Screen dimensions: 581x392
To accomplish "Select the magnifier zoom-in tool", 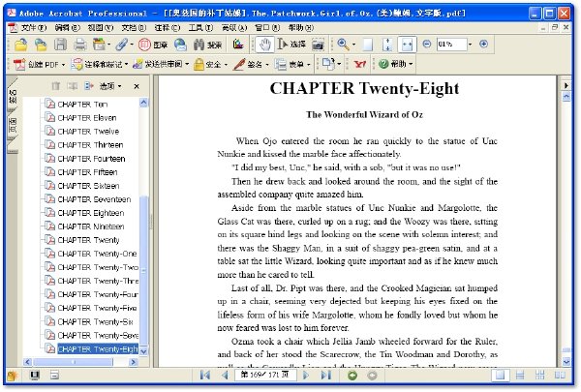I will [x=343, y=45].
